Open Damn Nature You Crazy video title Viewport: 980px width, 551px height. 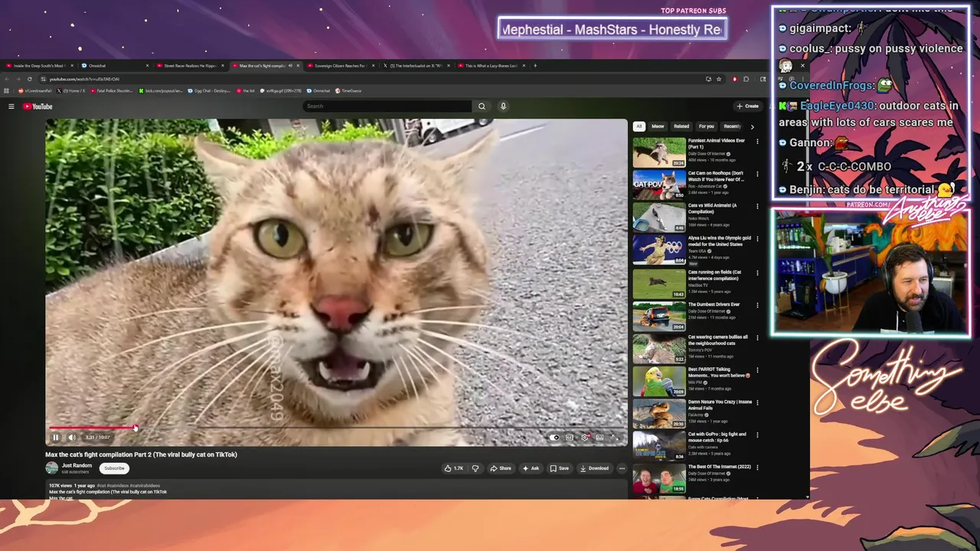click(720, 405)
